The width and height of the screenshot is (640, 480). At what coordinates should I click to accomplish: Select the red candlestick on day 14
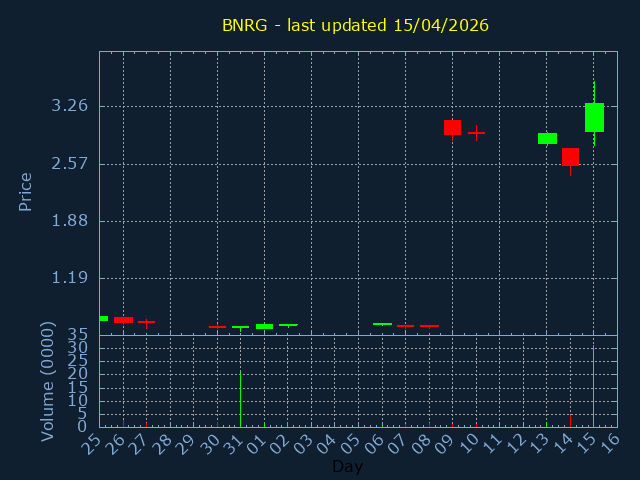[x=570, y=157]
